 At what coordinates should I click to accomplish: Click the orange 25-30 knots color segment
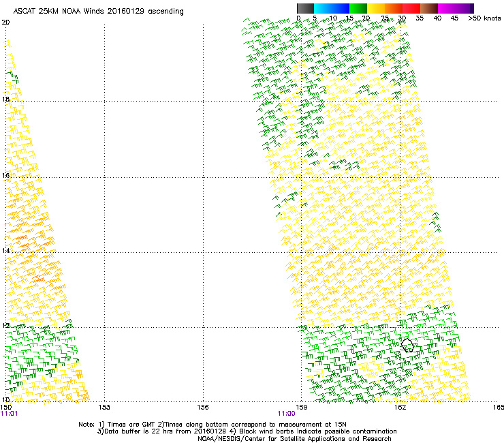point(394,8)
